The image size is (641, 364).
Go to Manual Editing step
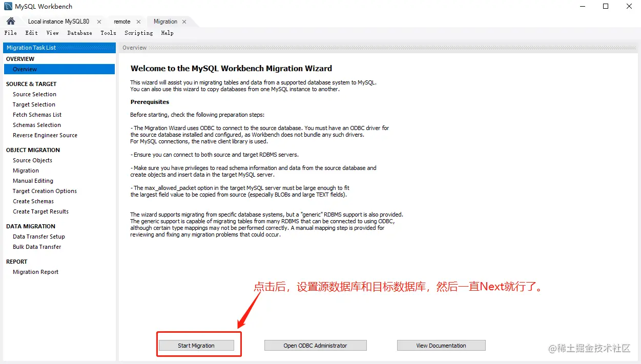33,181
